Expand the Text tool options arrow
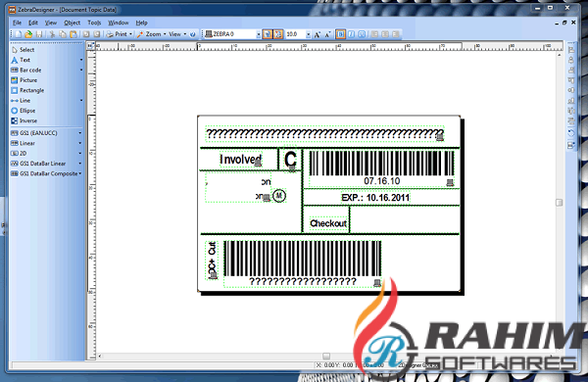The height and width of the screenshot is (382, 588). click(x=81, y=60)
